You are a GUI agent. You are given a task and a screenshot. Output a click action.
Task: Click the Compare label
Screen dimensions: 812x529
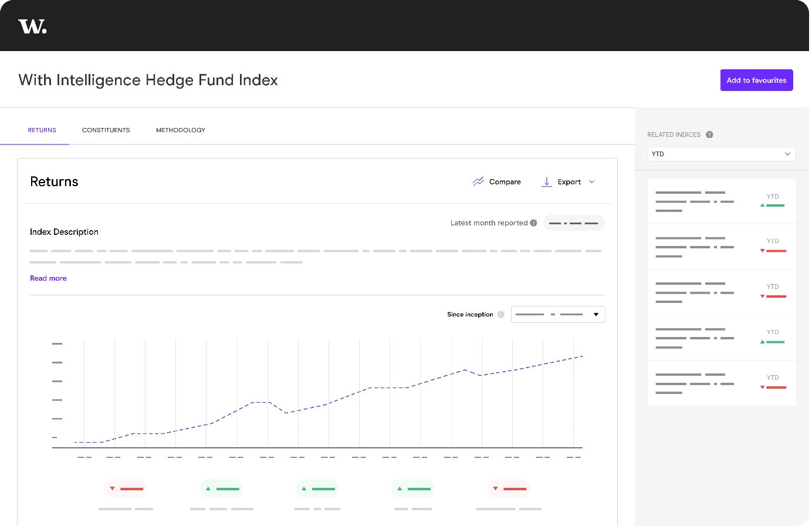(505, 182)
